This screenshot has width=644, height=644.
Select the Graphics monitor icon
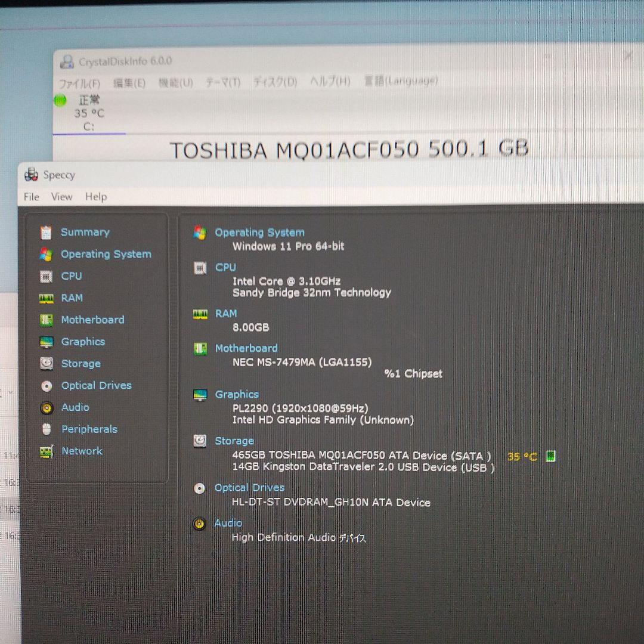pos(48,342)
